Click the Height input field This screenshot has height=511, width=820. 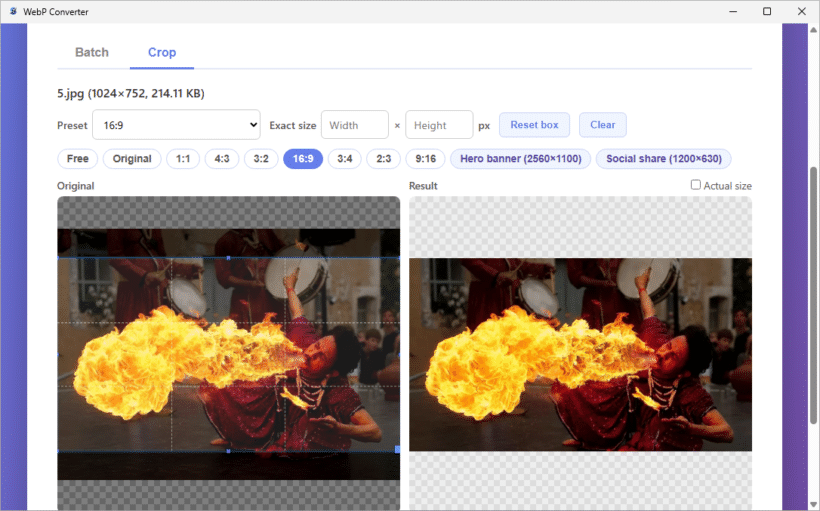click(x=439, y=125)
